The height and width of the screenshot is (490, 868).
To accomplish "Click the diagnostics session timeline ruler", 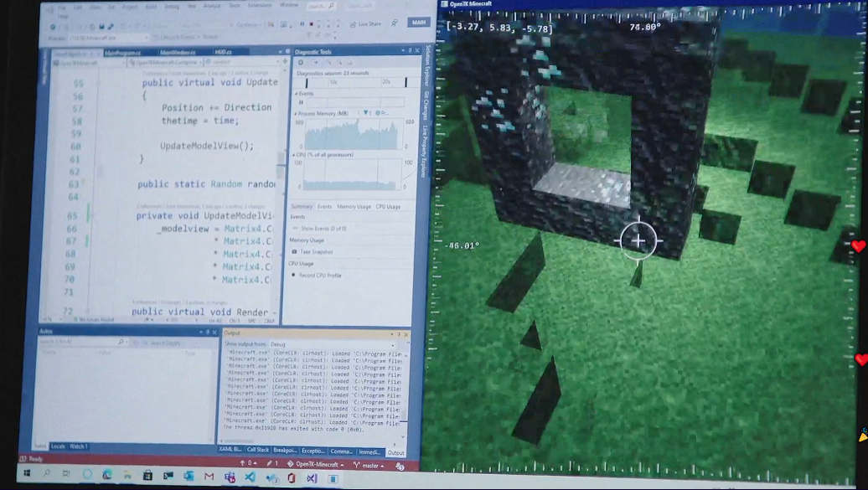I will click(x=356, y=82).
